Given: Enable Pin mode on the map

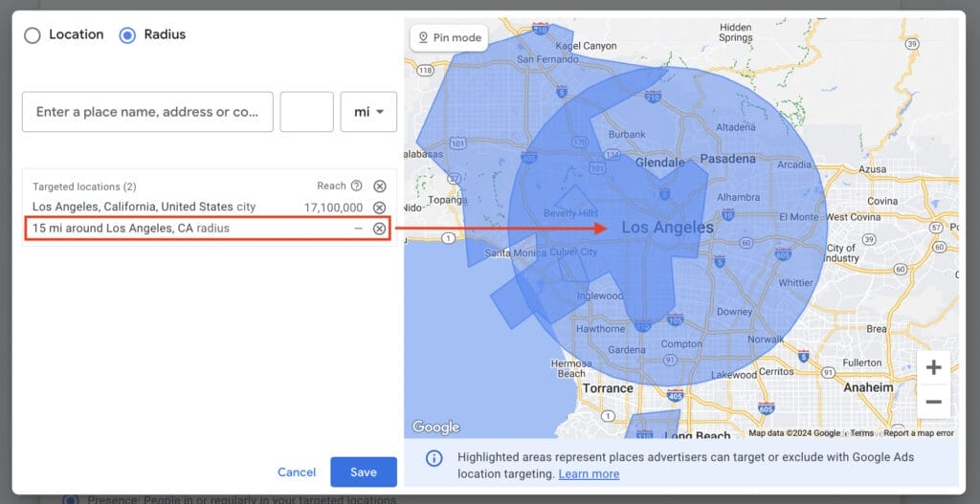Looking at the screenshot, I should tap(450, 38).
